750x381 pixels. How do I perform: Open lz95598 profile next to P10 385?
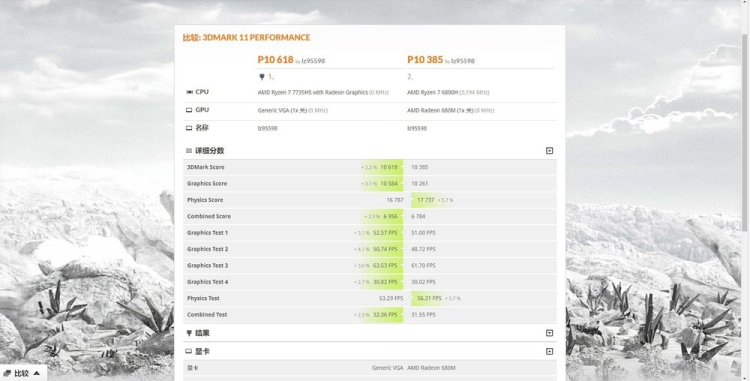(x=463, y=61)
